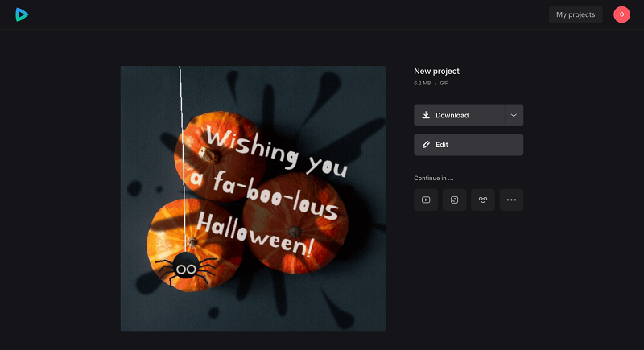The height and width of the screenshot is (350, 644).
Task: Continue in the resize tool icon
Action: click(x=454, y=200)
